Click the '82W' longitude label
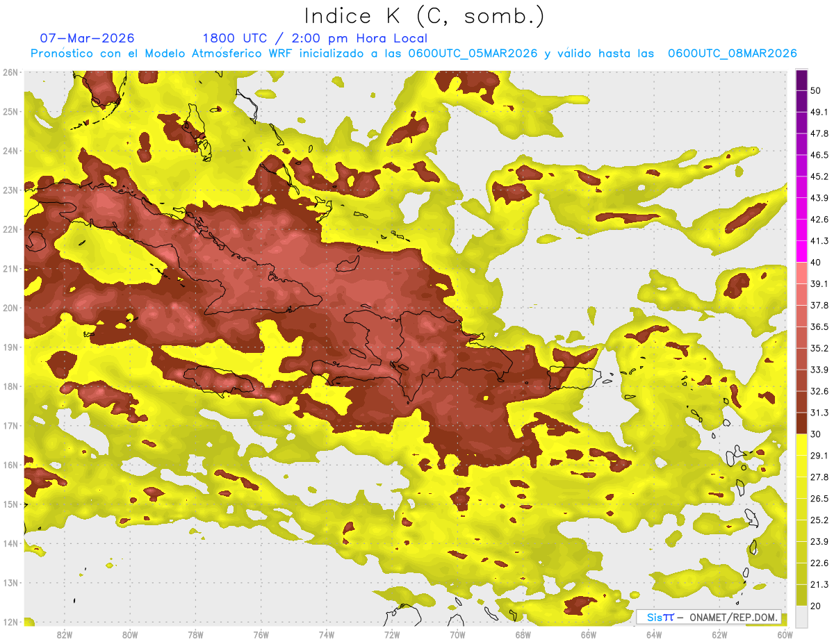Screen dimensions: 834x644 (65, 635)
